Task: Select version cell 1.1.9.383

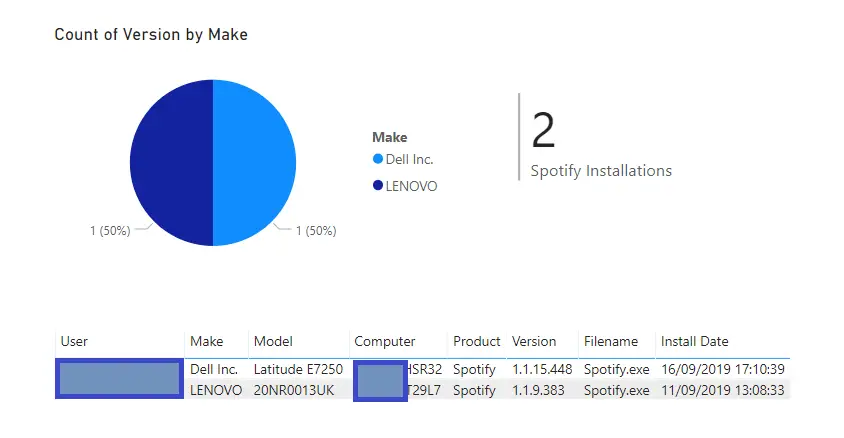Action: (538, 390)
